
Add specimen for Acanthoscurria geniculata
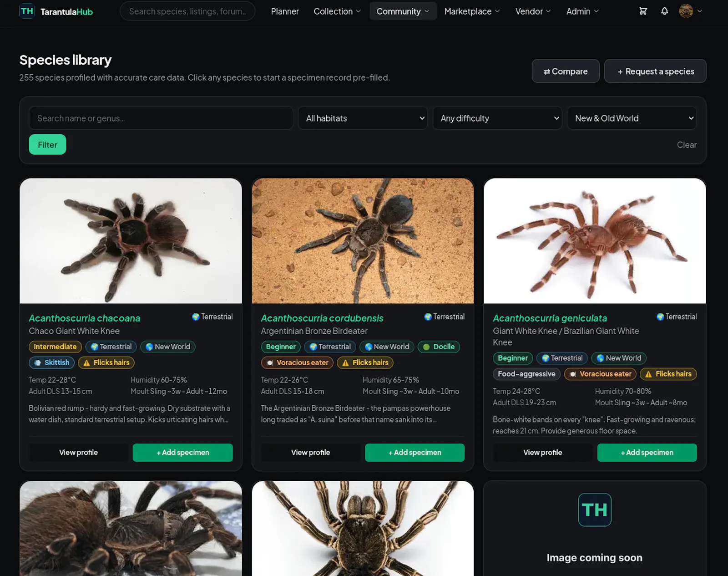pyautogui.click(x=647, y=453)
